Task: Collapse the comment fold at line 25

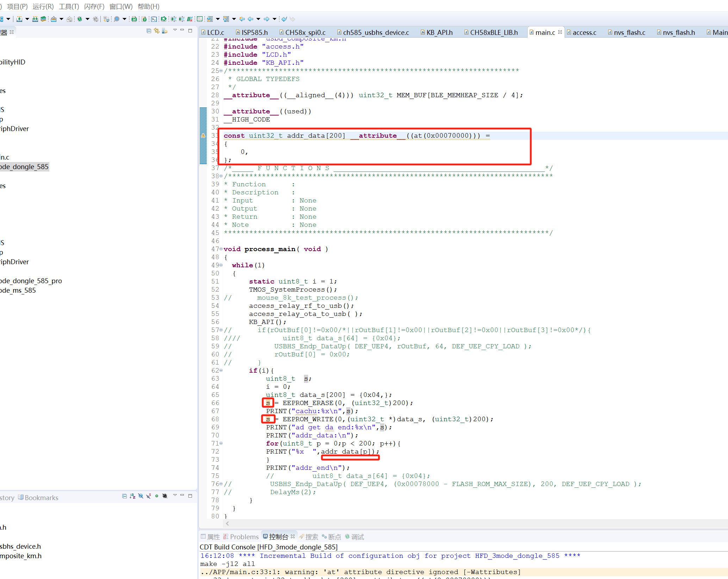Action: pos(221,71)
